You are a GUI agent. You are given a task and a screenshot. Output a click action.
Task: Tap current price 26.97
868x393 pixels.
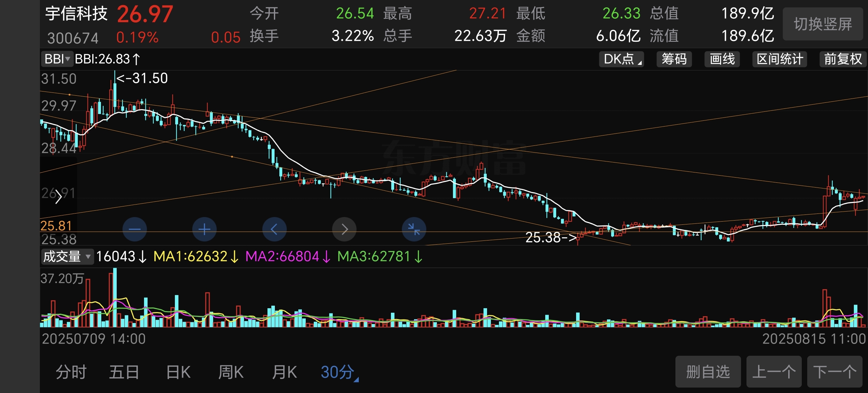[x=145, y=14]
